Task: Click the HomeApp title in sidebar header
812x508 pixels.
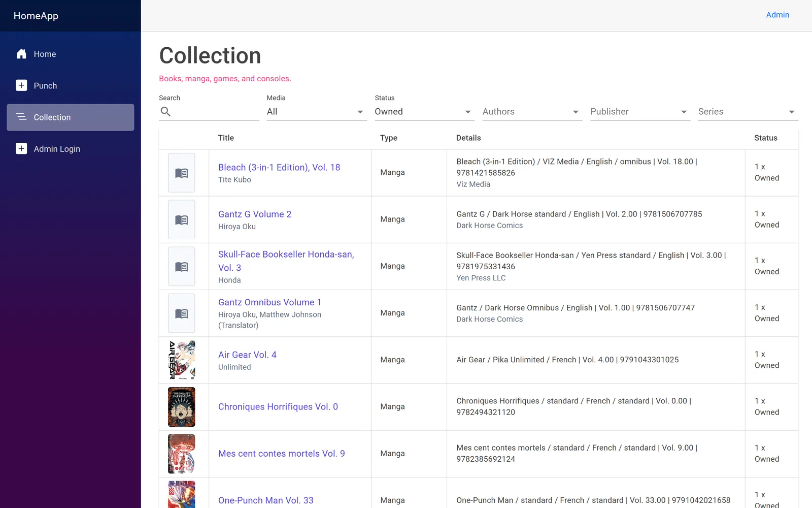Action: (36, 16)
